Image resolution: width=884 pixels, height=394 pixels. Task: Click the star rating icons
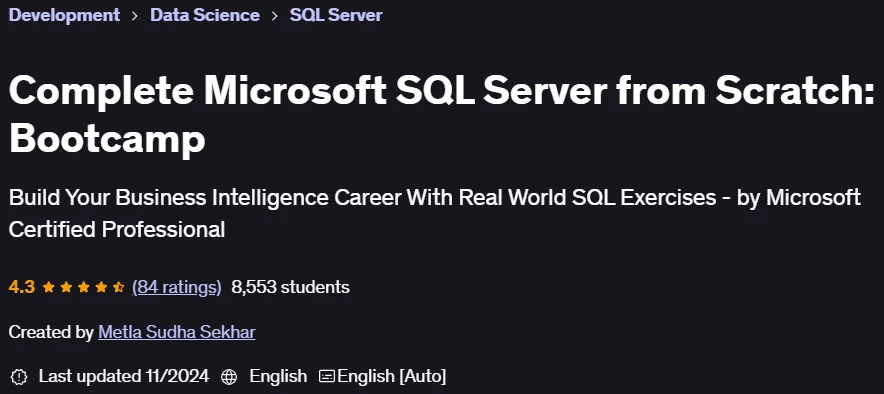[x=83, y=287]
